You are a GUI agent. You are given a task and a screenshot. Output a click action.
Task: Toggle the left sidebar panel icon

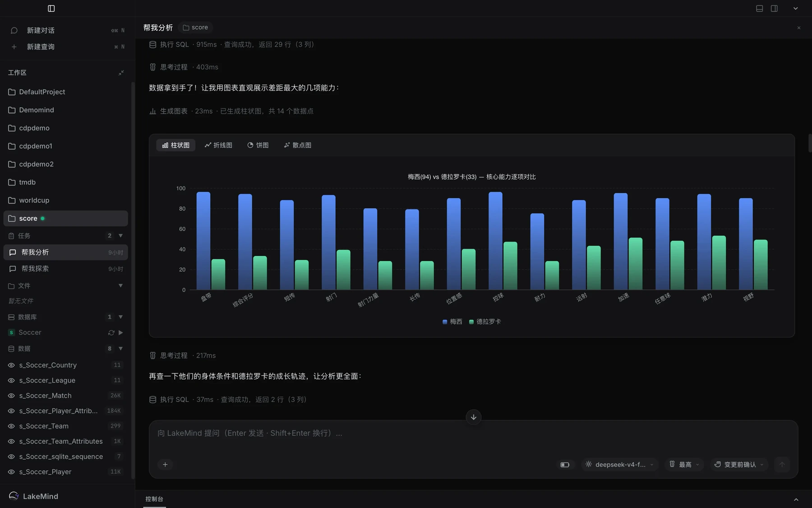51,9
